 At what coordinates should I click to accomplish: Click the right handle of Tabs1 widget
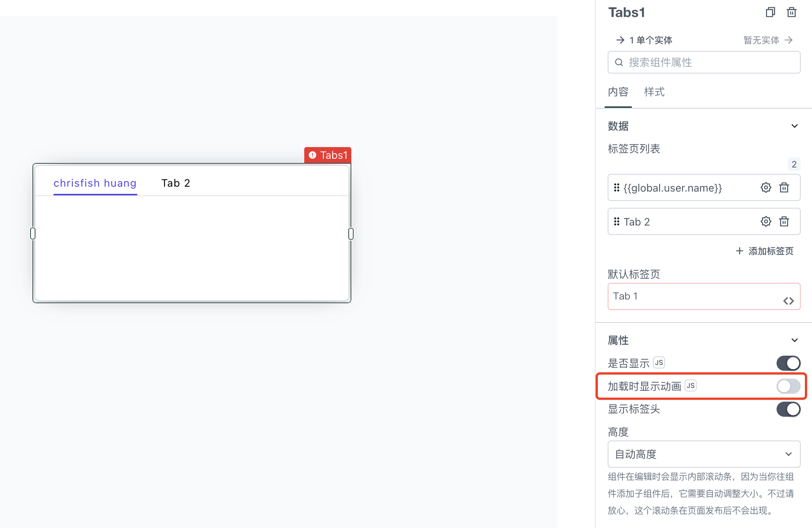coord(351,233)
